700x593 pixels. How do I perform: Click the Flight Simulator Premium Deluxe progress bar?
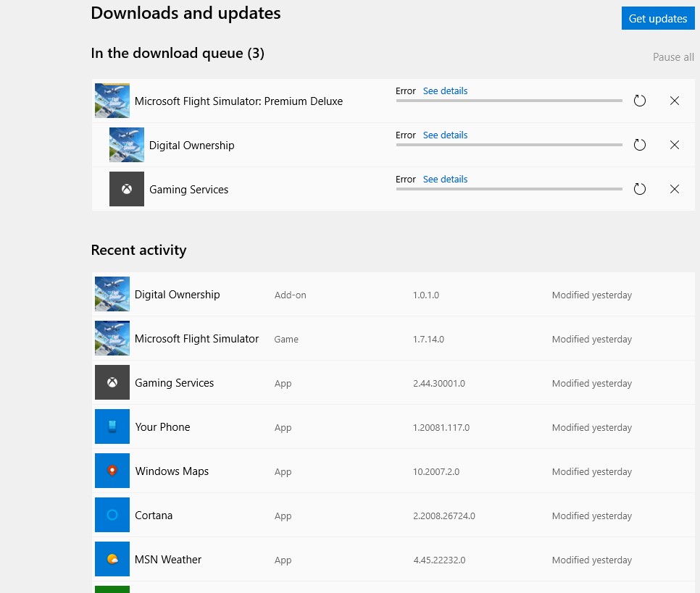[x=509, y=101]
